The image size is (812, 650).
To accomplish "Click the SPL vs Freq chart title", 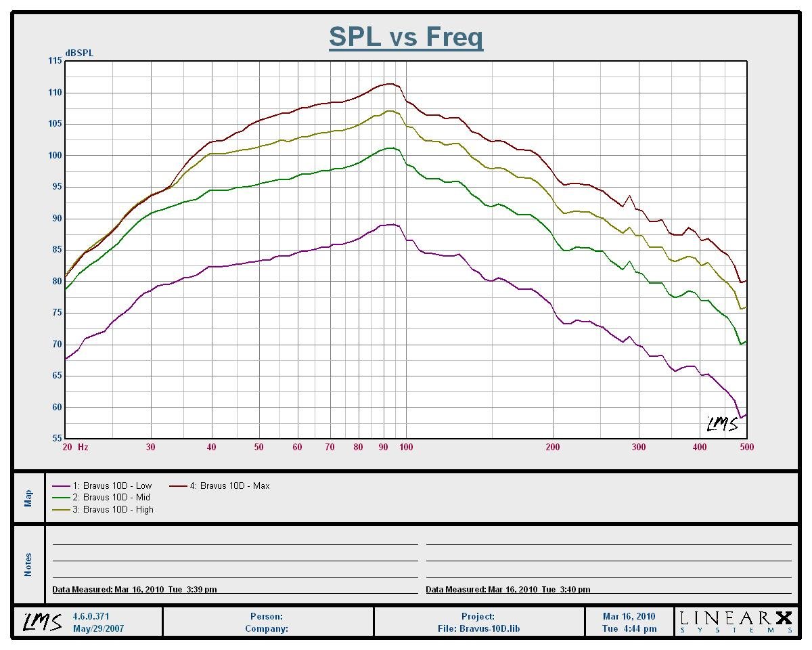I will click(x=406, y=37).
